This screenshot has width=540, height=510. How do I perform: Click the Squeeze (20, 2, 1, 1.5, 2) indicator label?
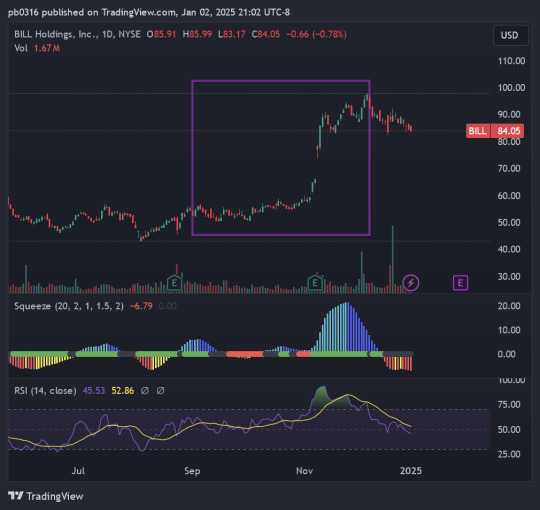click(69, 306)
